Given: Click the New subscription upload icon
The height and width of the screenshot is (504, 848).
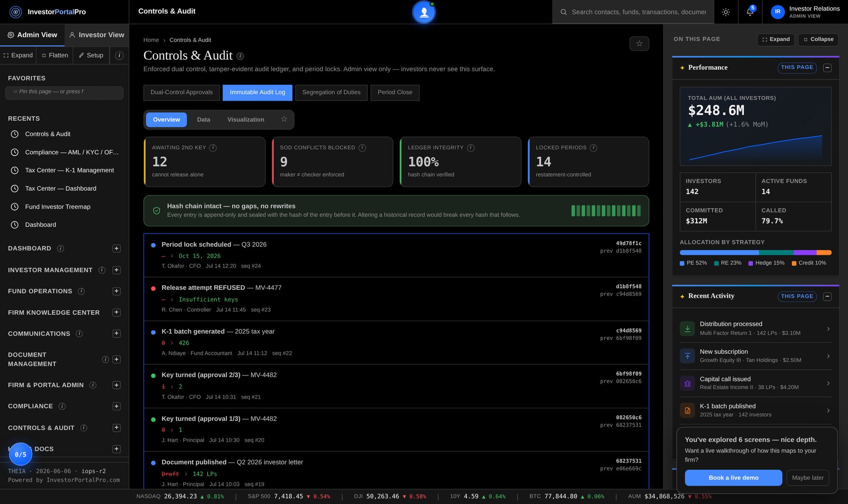Looking at the screenshot, I should tap(688, 356).
